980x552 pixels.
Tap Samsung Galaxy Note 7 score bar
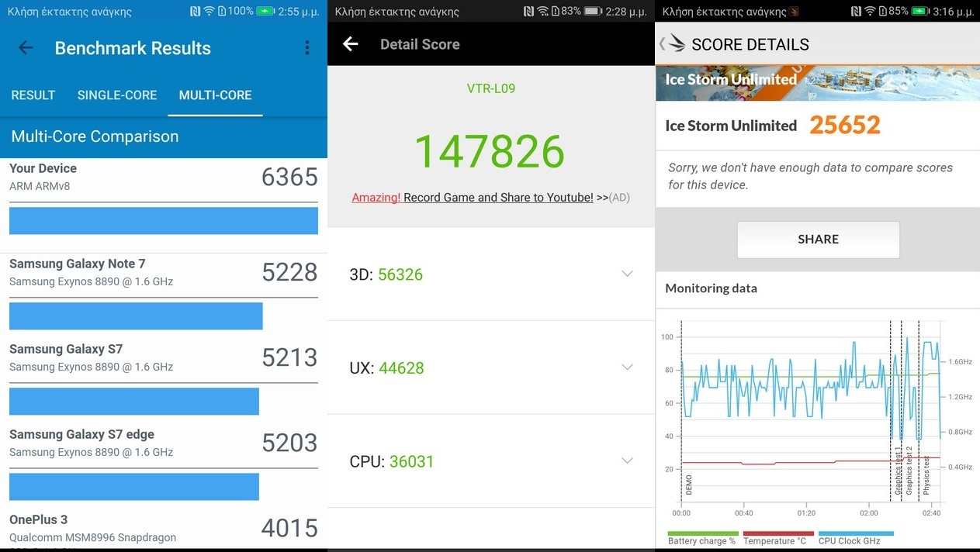tap(136, 316)
